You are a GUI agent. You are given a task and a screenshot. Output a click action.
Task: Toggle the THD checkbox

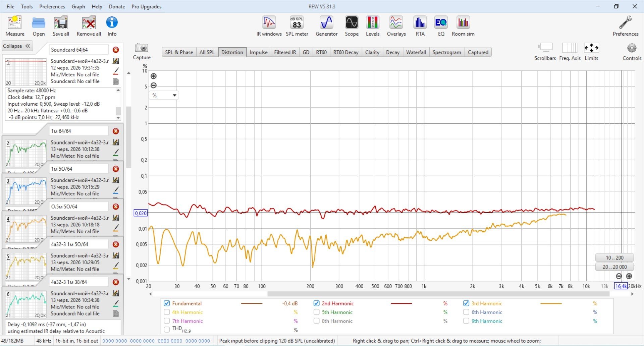click(x=167, y=330)
